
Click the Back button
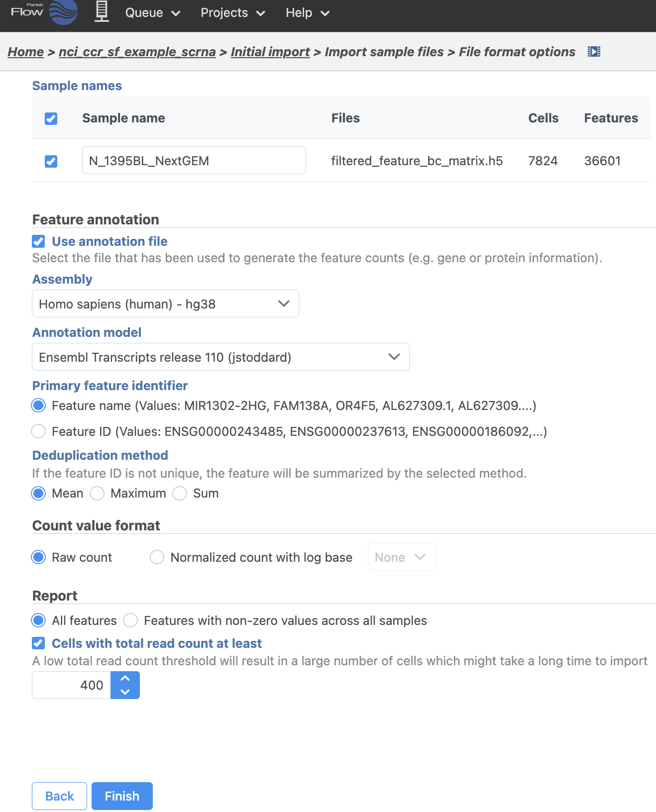point(59,796)
